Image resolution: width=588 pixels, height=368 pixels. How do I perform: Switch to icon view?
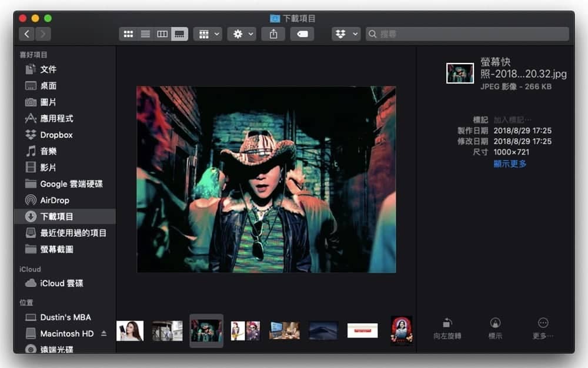pos(128,34)
